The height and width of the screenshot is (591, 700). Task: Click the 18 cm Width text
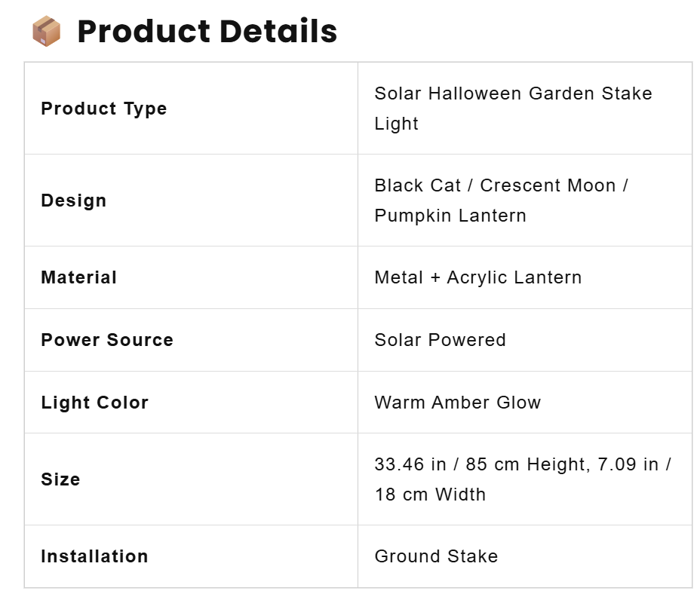point(430,495)
